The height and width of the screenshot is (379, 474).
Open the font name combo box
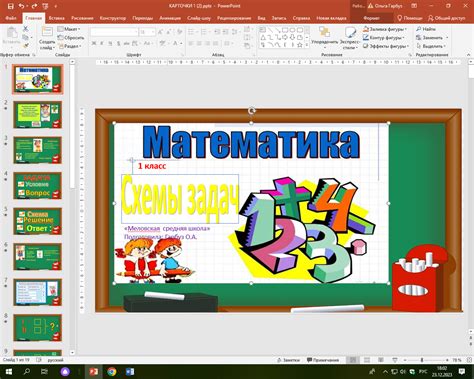tap(114, 32)
